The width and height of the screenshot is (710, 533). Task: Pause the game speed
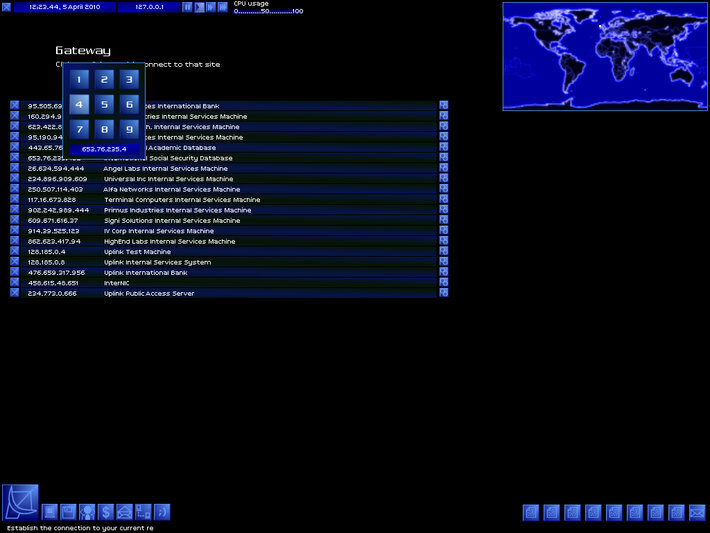click(x=187, y=7)
